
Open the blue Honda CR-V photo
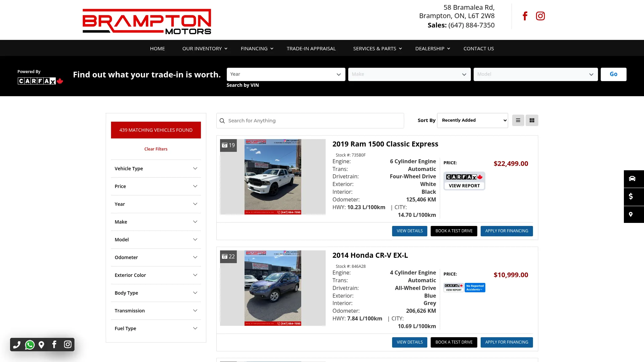pyautogui.click(x=273, y=288)
